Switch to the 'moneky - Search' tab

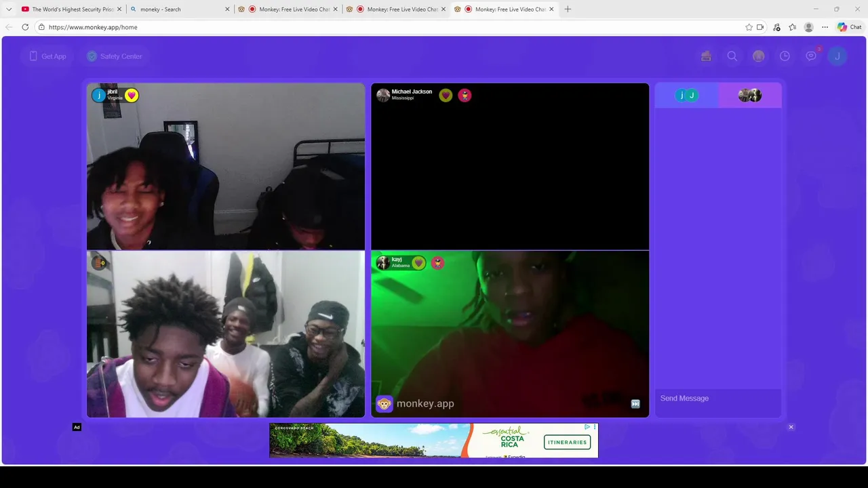[x=180, y=9]
